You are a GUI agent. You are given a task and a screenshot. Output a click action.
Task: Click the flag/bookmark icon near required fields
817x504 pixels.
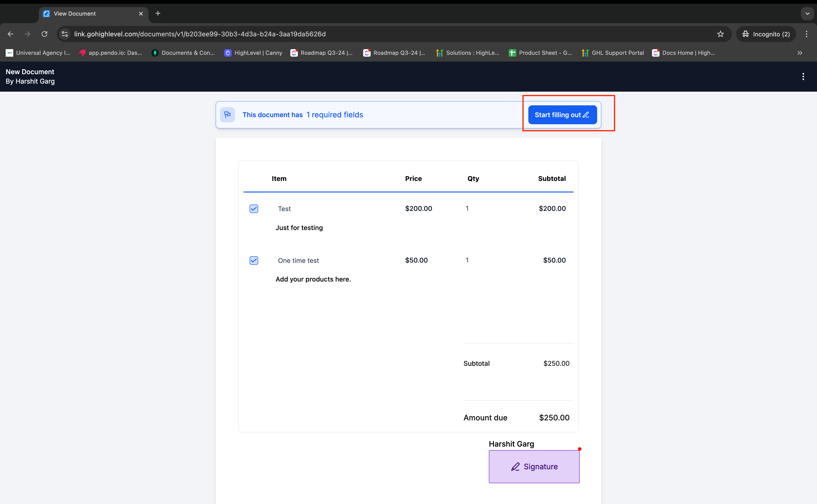[x=228, y=114]
